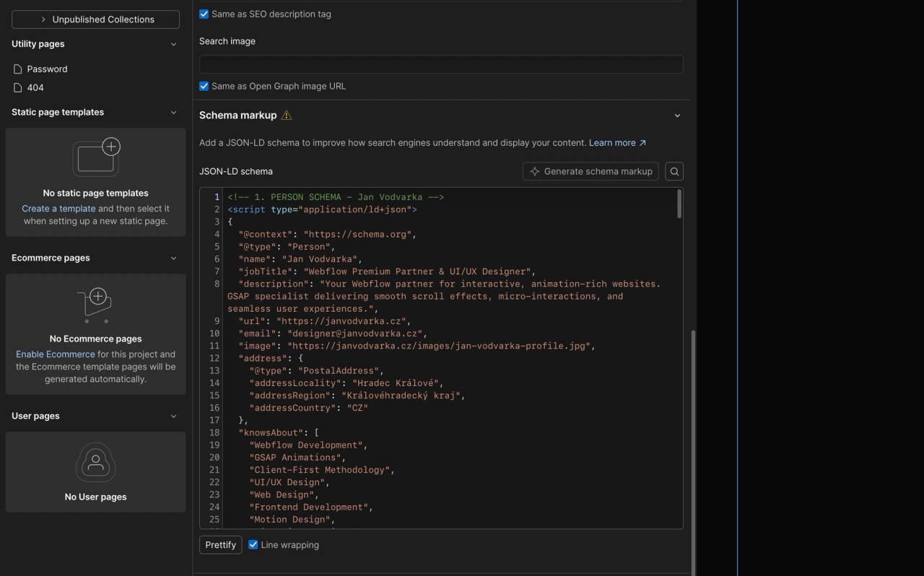Click the "addressCountry": "CZ" line
Image resolution: width=924 pixels, height=576 pixels.
309,408
